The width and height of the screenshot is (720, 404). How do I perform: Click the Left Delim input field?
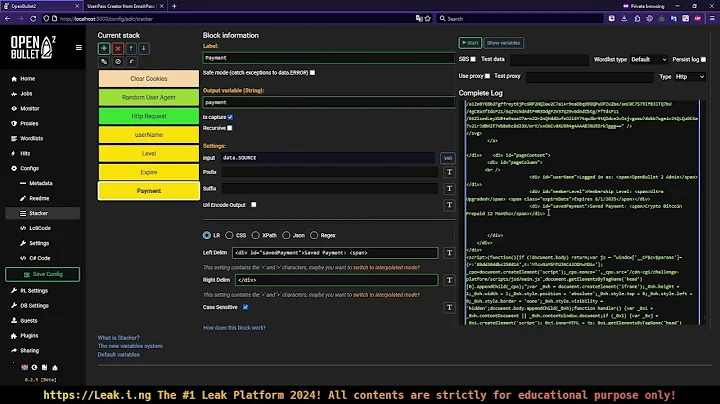click(335, 253)
